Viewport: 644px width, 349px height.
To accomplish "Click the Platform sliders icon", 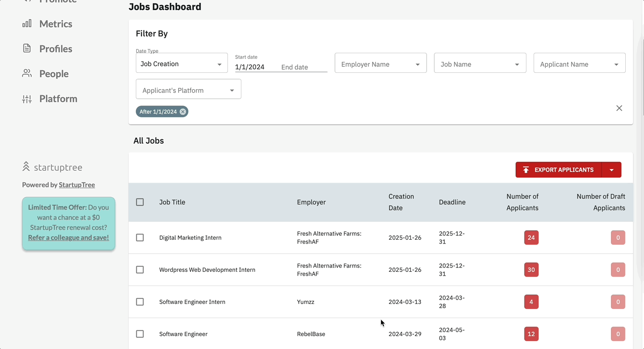I will click(27, 99).
